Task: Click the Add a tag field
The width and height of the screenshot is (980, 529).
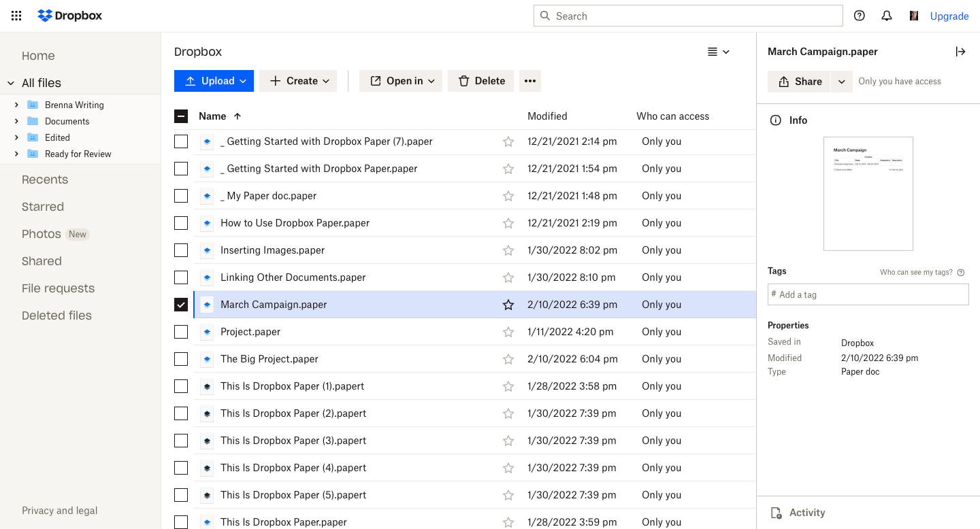Action: tap(868, 294)
